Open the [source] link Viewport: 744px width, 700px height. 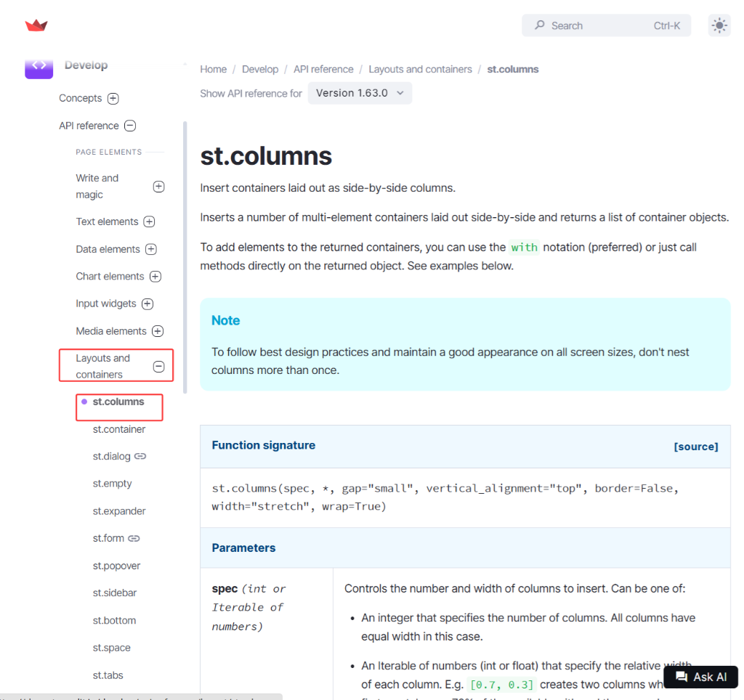[x=695, y=447]
